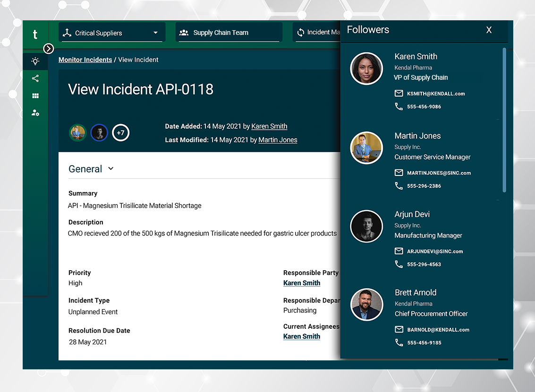Go to Monitor Incidents breadcrumb link

tap(85, 59)
